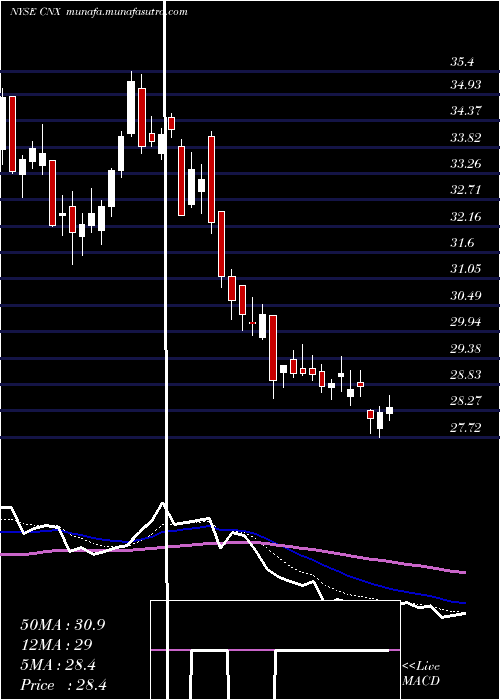Click the 28.27 price level label
Viewport: 500px width, 700px height.
coord(466,401)
